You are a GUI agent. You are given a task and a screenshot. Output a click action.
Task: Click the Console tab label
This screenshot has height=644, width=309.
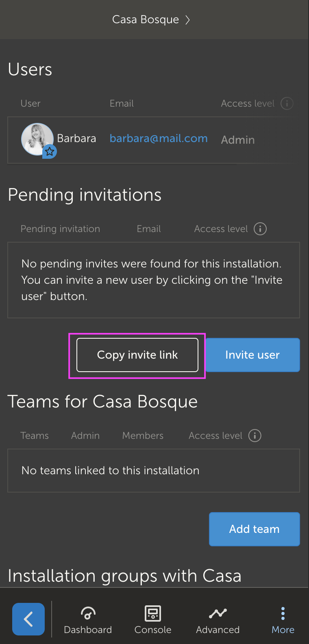click(153, 630)
